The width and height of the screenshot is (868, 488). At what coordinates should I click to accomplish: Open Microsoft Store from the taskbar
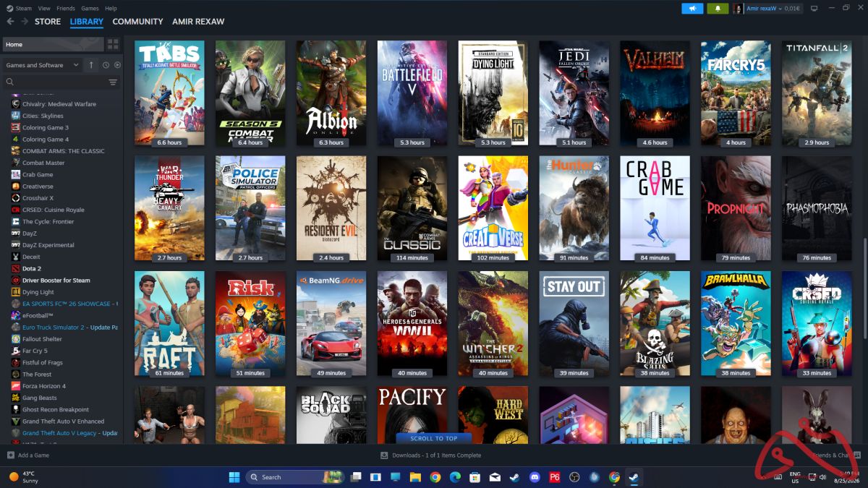[x=475, y=477]
